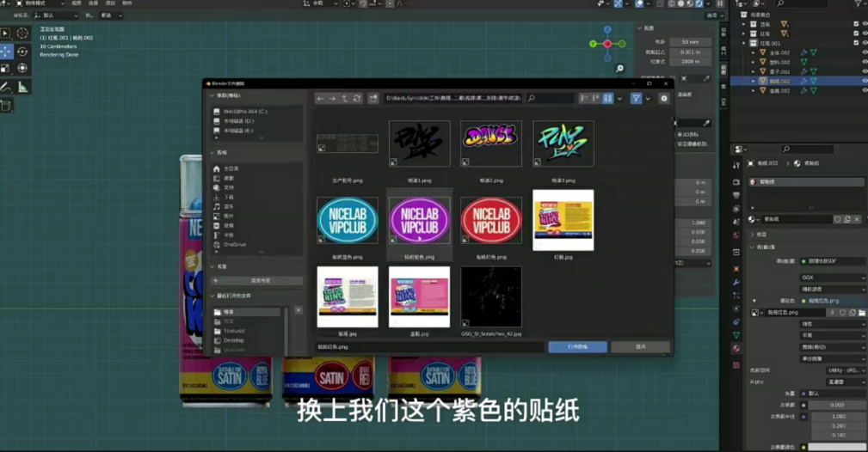Select red NICELAB VIPCLUB sticker thumbnail
This screenshot has height=452, width=868.
pyautogui.click(x=491, y=220)
